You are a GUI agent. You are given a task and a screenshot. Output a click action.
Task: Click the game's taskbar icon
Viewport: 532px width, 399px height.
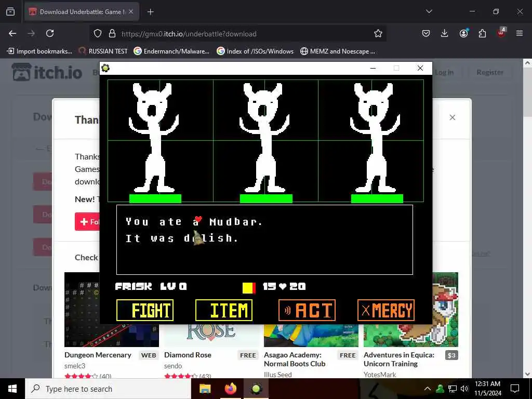tap(256, 389)
